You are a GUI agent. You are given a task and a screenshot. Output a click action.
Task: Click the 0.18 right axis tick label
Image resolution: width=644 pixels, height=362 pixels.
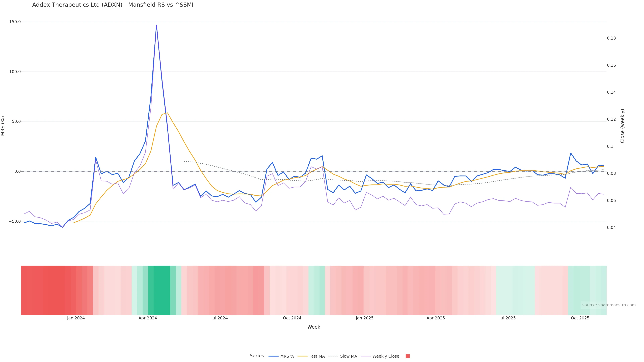click(x=611, y=38)
